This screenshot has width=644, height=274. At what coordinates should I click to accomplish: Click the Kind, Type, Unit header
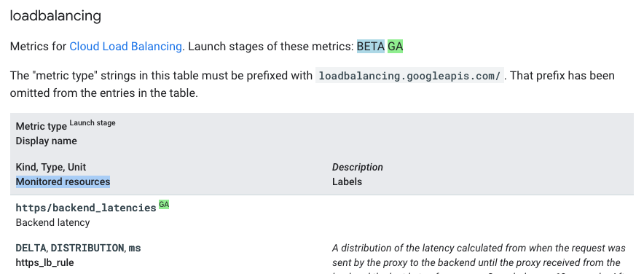click(x=51, y=167)
